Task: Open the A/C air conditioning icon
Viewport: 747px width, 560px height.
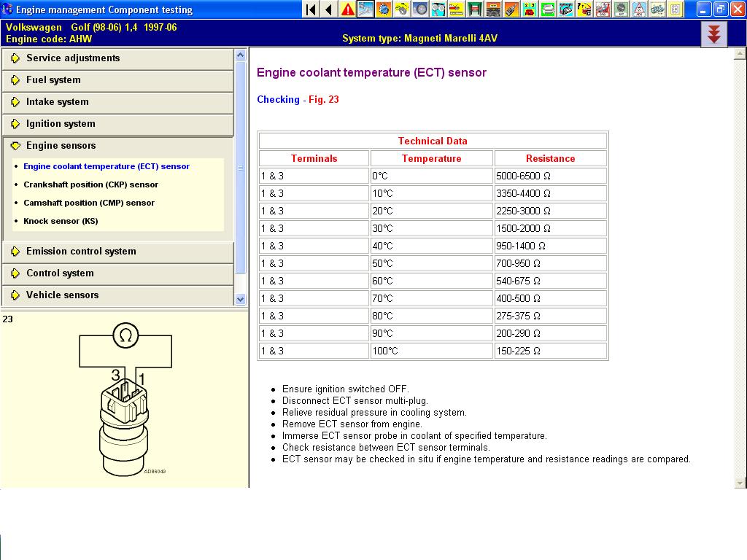Action: point(621,9)
